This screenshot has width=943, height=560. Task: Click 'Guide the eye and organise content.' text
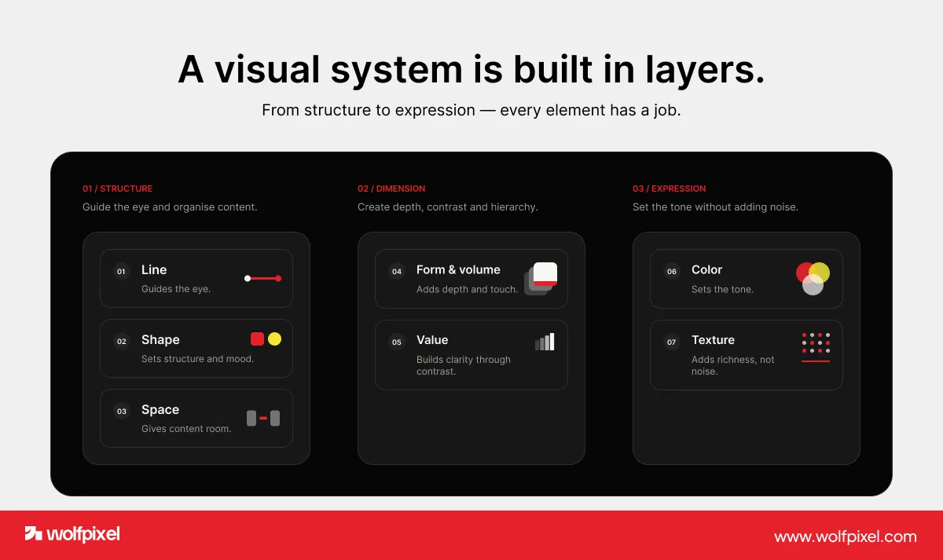coord(170,207)
